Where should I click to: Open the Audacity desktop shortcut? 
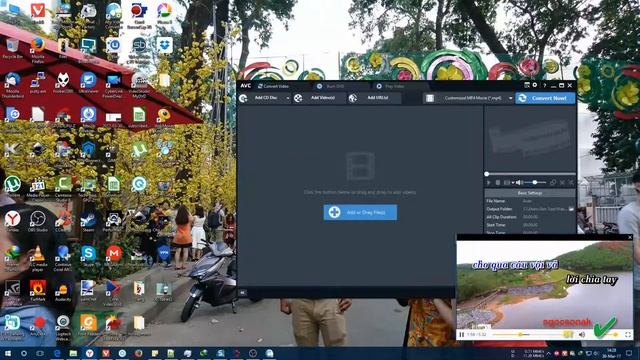63,291
